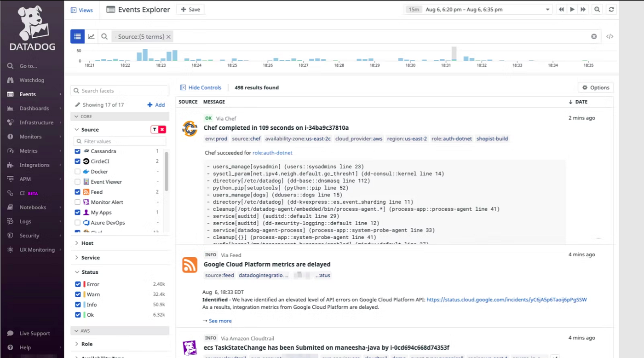The image size is (644, 358).
Task: Open the Views menu
Action: pos(82,10)
